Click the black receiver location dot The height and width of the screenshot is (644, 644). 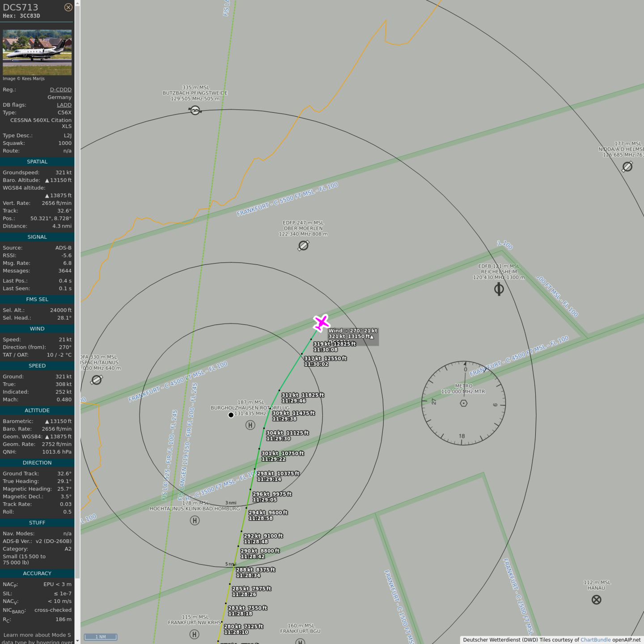coord(231,415)
